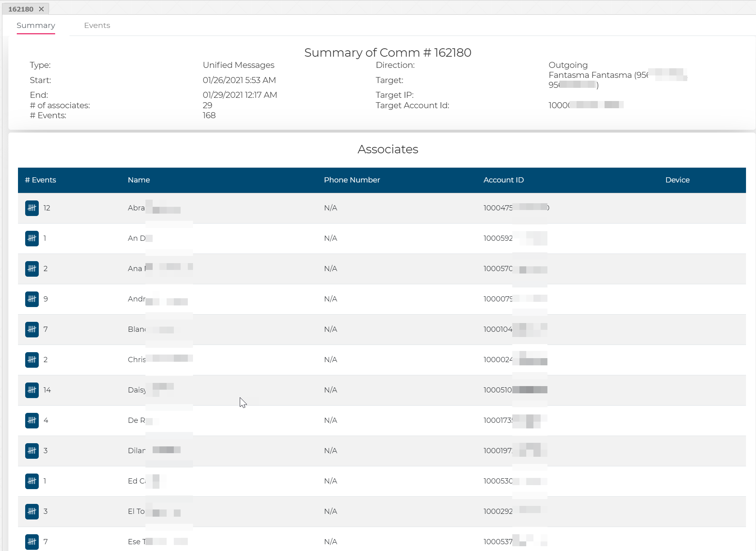Switch to the Events tab
This screenshot has width=756, height=551.
[x=97, y=26]
